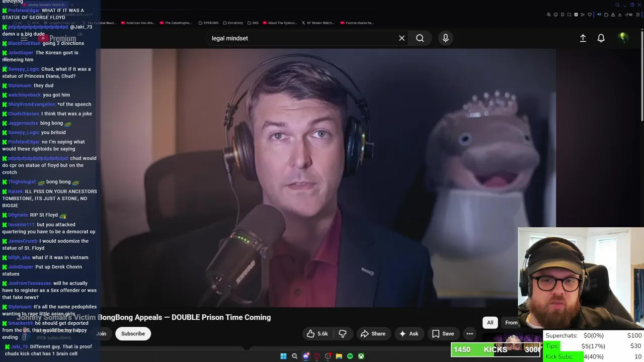The width and height of the screenshot is (644, 362).
Task: Like the video with 5.6k likes
Action: click(x=317, y=334)
